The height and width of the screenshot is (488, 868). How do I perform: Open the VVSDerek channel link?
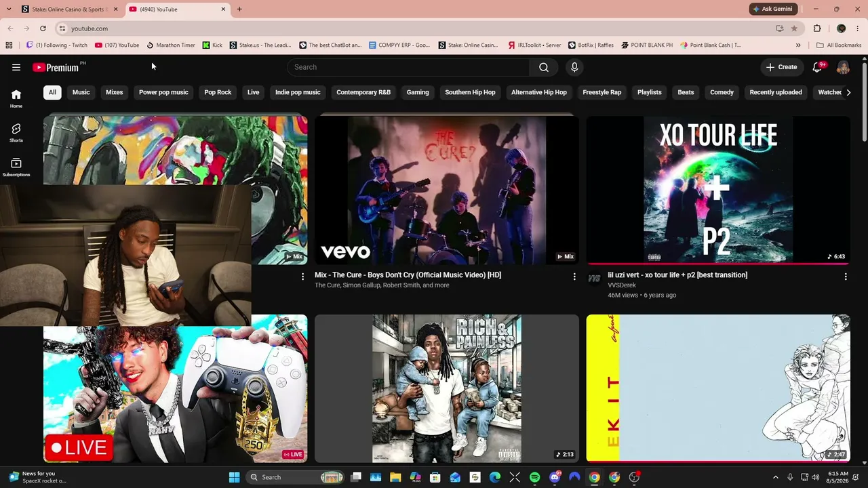pyautogui.click(x=622, y=285)
